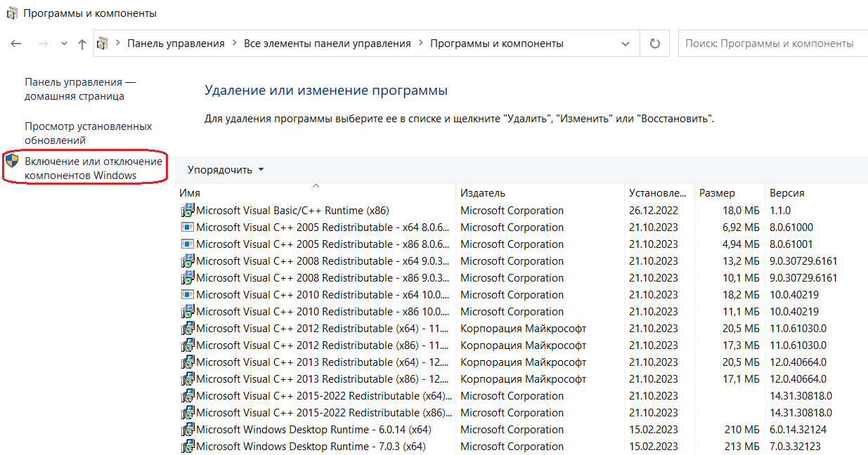This screenshot has width=868, height=455.
Task: Expand chevron after 'Панель управления' breadcrumb
Action: 234,44
